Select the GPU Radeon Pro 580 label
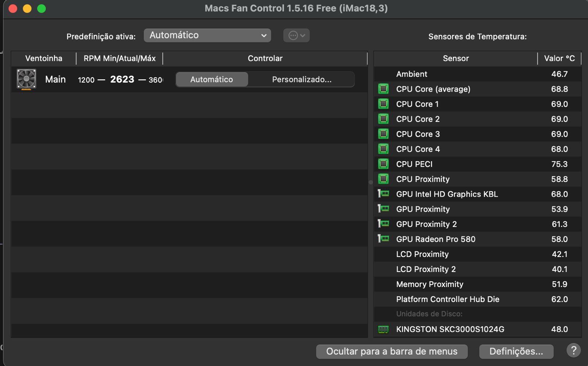 pos(436,239)
